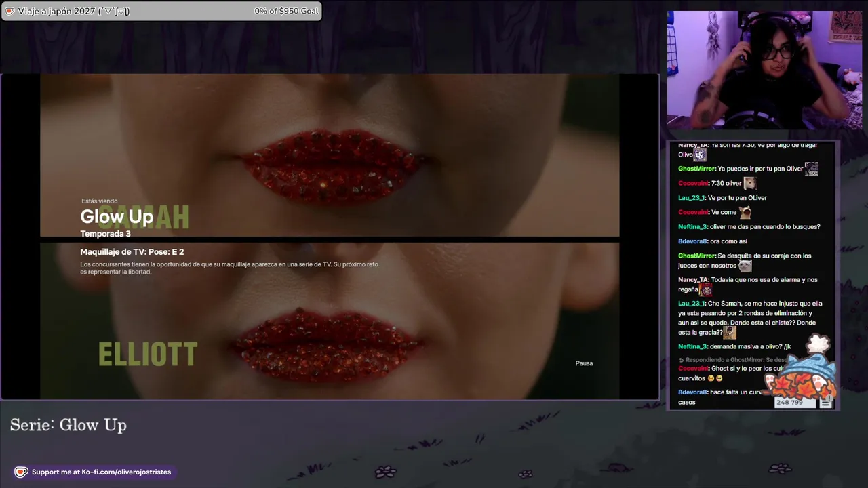Click the upper red glitter lips video frame
Image resolution: width=868 pixels, height=488 pixels.
pyautogui.click(x=330, y=155)
